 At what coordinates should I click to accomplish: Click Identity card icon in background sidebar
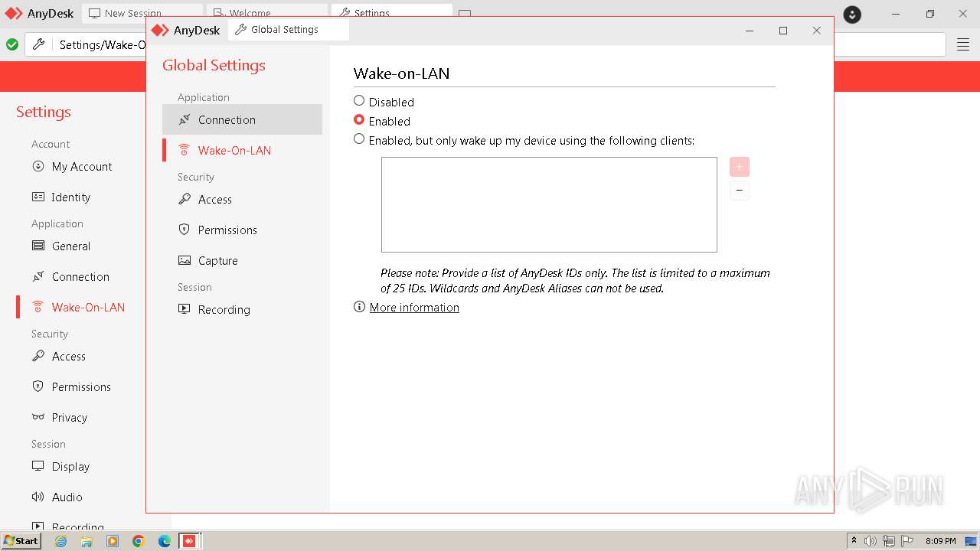38,197
